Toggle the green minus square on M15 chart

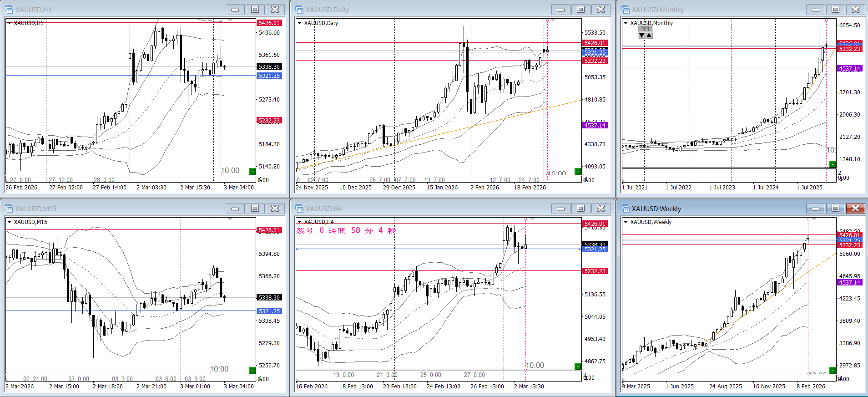coord(252,370)
